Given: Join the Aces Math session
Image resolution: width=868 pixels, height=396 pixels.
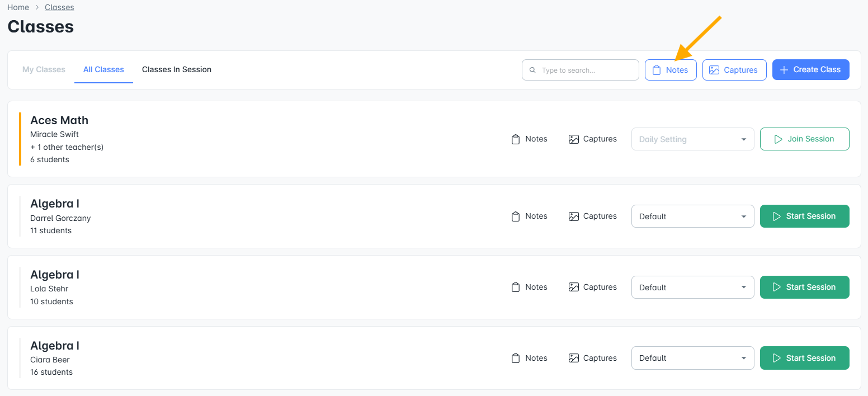Looking at the screenshot, I should coord(805,139).
